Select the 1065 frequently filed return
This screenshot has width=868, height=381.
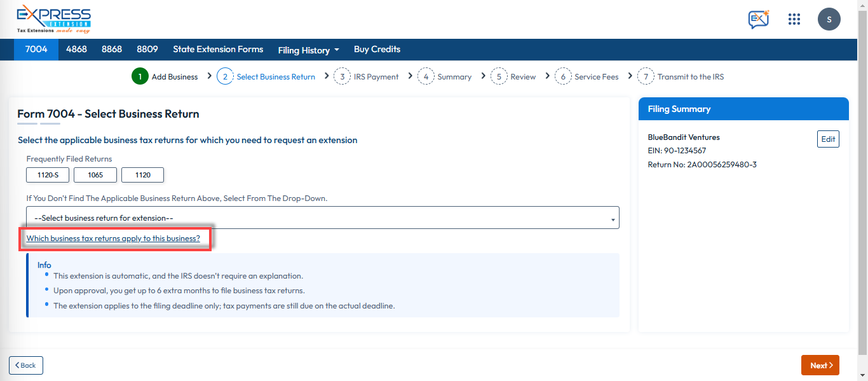(x=95, y=175)
